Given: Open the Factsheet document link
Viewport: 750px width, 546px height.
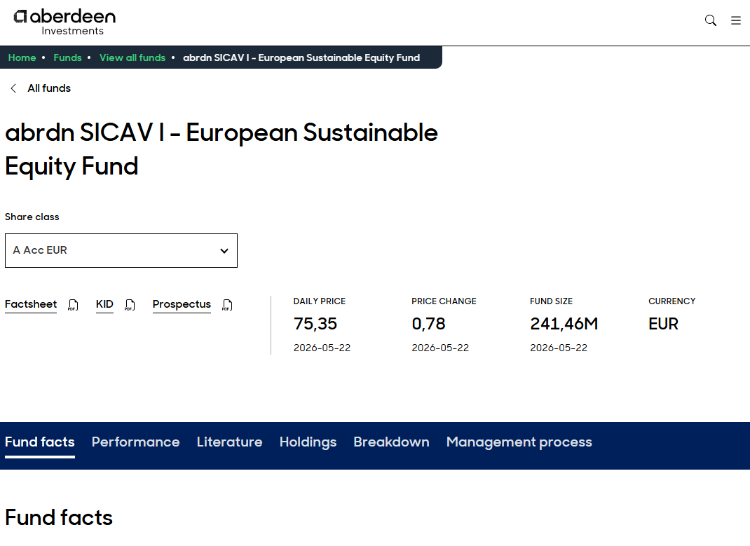Looking at the screenshot, I should click(31, 305).
